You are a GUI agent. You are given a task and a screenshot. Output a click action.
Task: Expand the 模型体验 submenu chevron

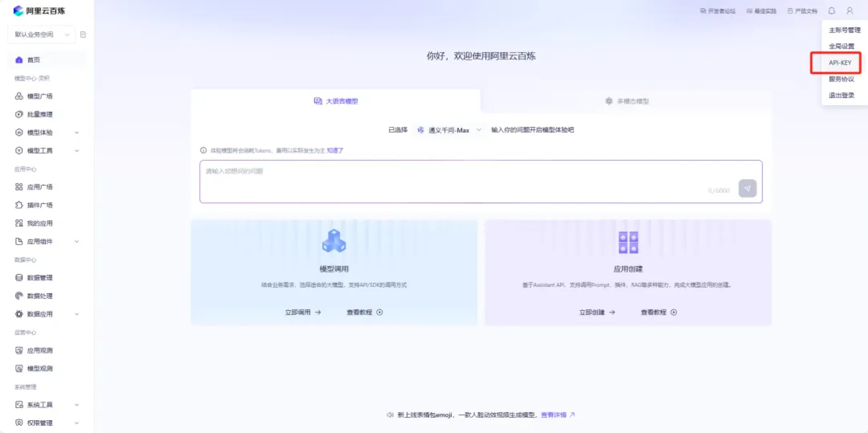77,133
